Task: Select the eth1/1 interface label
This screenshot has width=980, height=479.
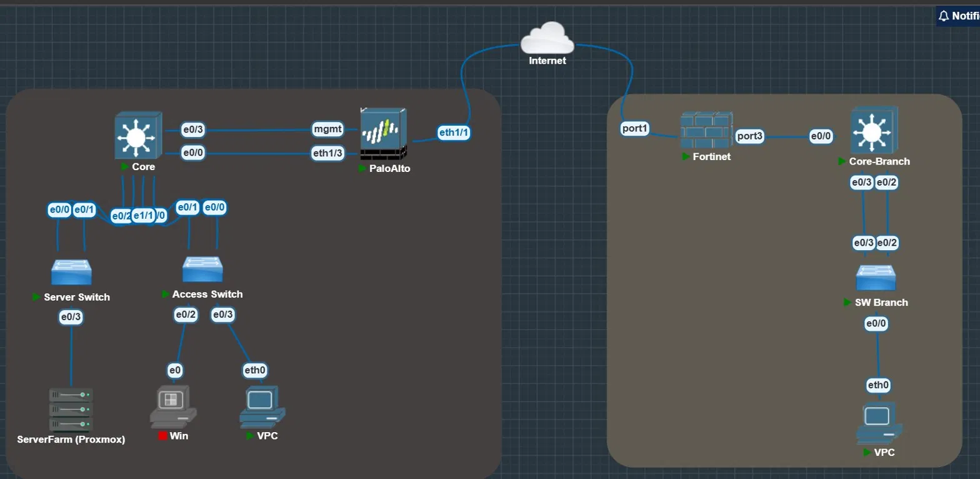Action: tap(454, 133)
